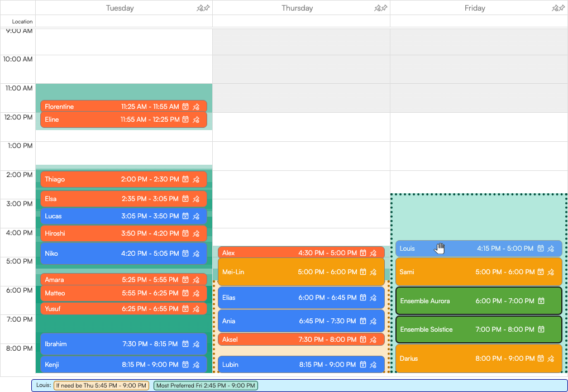Image resolution: width=568 pixels, height=392 pixels.
Task: Click the 'Louis:' label in the bottom bar
Action: tap(44, 385)
